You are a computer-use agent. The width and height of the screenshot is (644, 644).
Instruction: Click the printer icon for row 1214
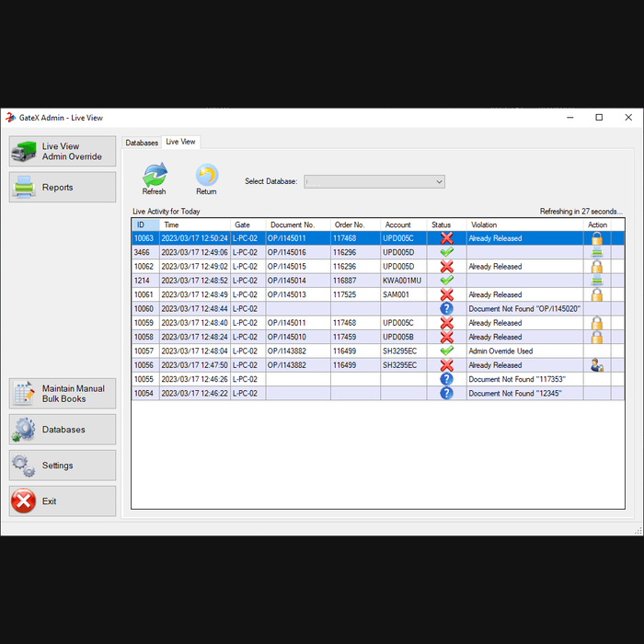(x=597, y=281)
